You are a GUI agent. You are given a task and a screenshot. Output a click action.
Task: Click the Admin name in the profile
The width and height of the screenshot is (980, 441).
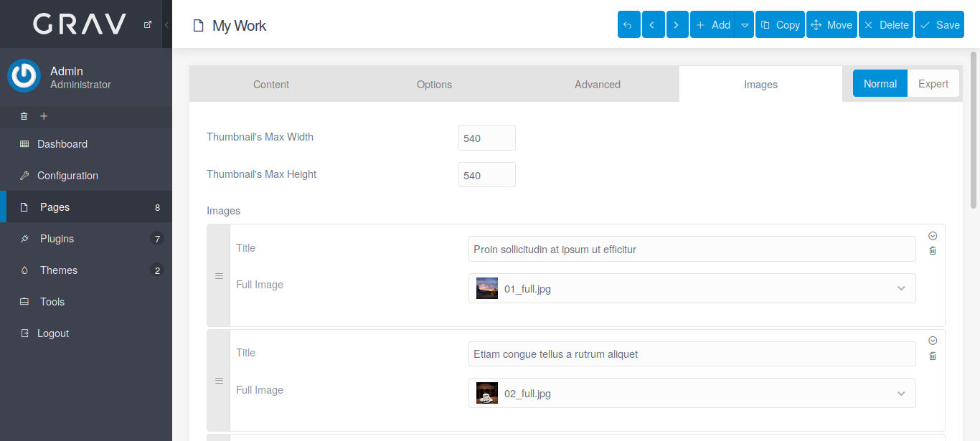pyautogui.click(x=67, y=71)
